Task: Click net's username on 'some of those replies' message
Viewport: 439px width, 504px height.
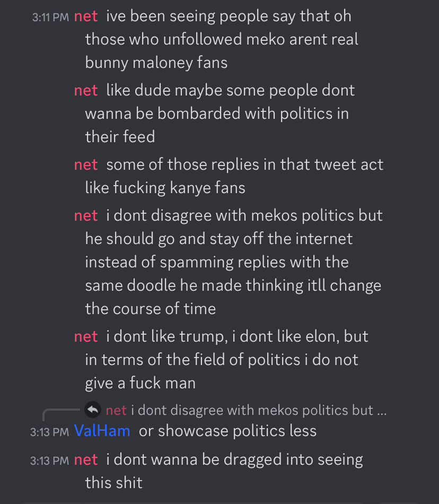Action: point(86,165)
